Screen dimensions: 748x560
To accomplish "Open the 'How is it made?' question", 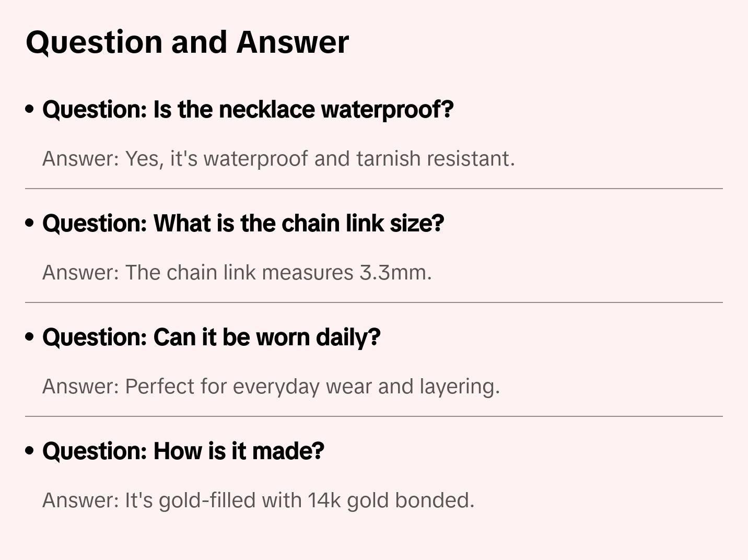I will click(x=183, y=451).
